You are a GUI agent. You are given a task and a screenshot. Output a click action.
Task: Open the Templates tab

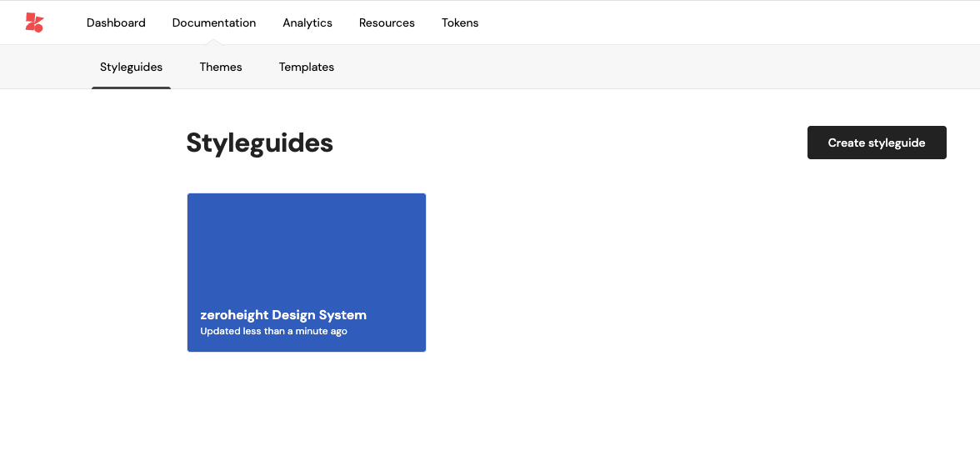point(307,67)
